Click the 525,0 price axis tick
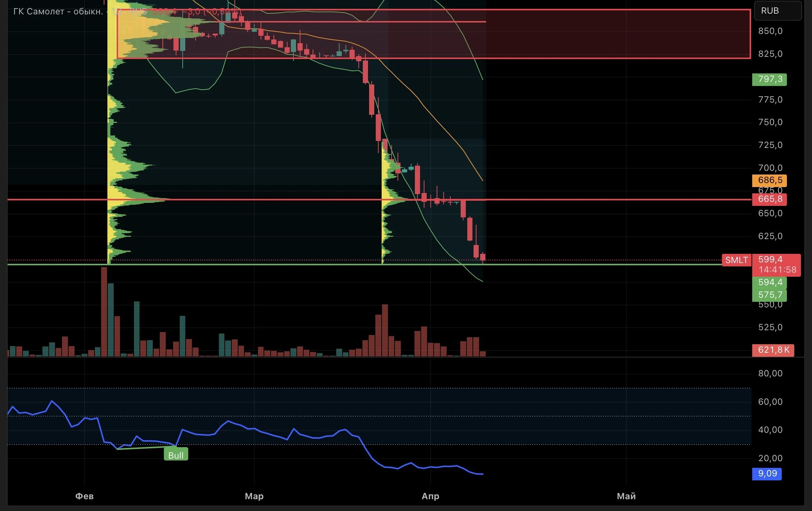The height and width of the screenshot is (511, 812). (x=770, y=327)
